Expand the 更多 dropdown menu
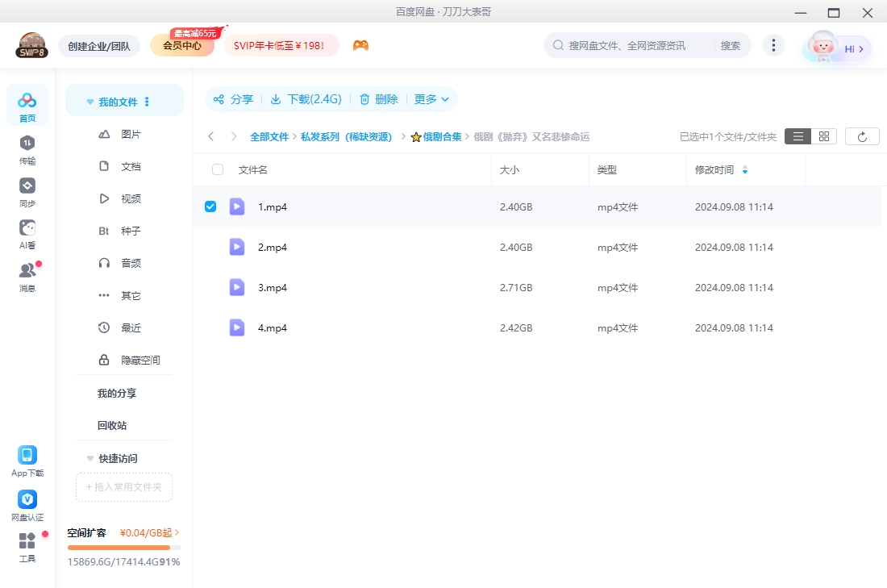The image size is (887, 588). (431, 99)
